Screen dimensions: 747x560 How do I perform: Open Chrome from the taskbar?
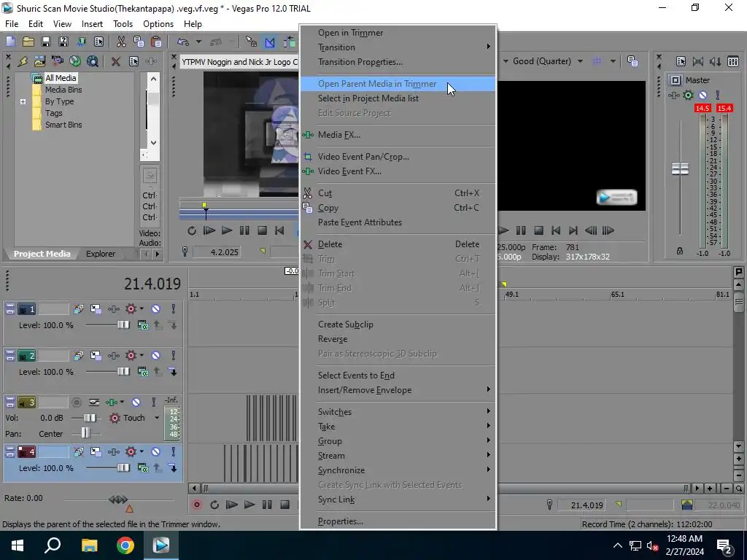pyautogui.click(x=125, y=545)
